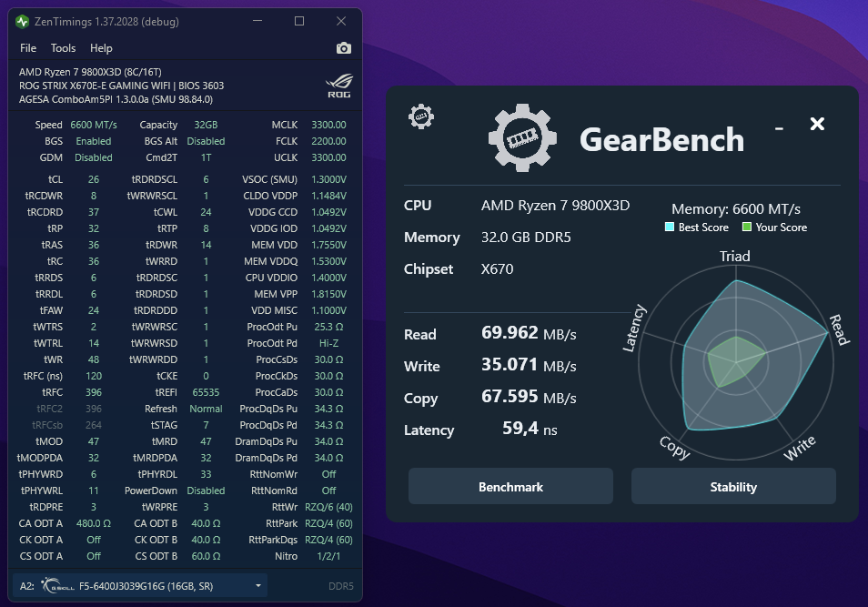The image size is (868, 607).
Task: Click the MEM VDD value 1.7550V
Action: coord(328,245)
